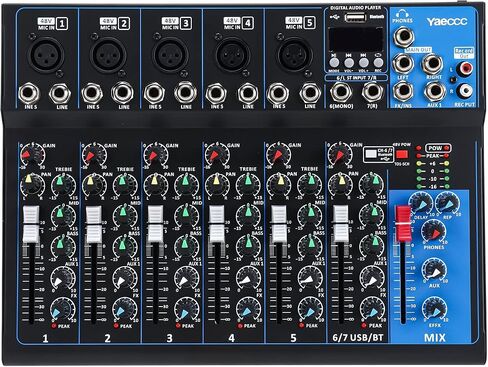Click channel 4 fader cap
Image resolution: width=488 pixels, height=367 pixels.
click(217, 224)
